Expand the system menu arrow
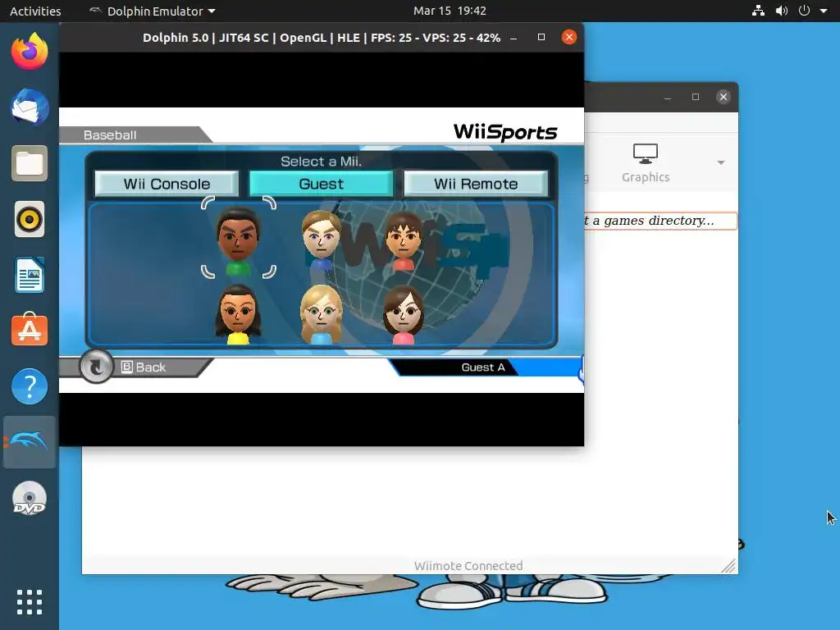The height and width of the screenshot is (630, 840). point(824,11)
